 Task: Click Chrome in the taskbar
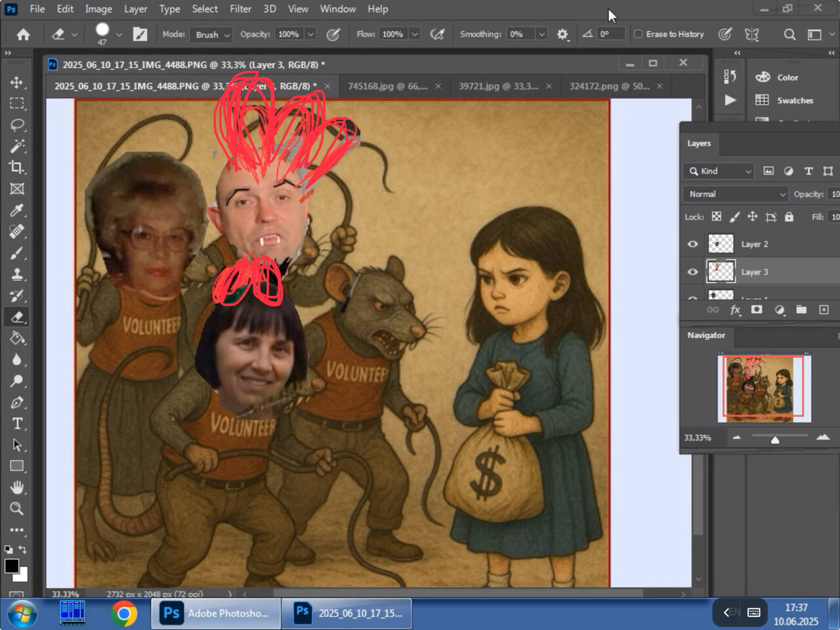tap(123, 613)
